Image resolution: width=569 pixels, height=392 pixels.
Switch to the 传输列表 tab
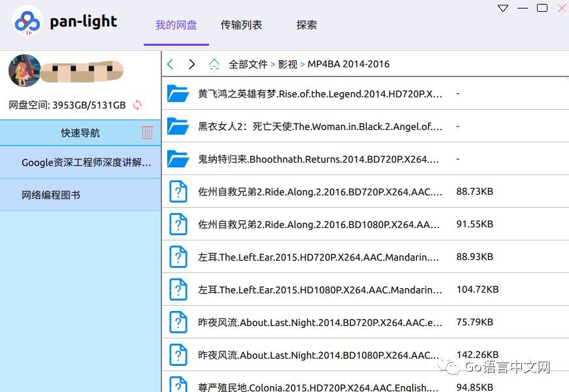[x=241, y=25]
